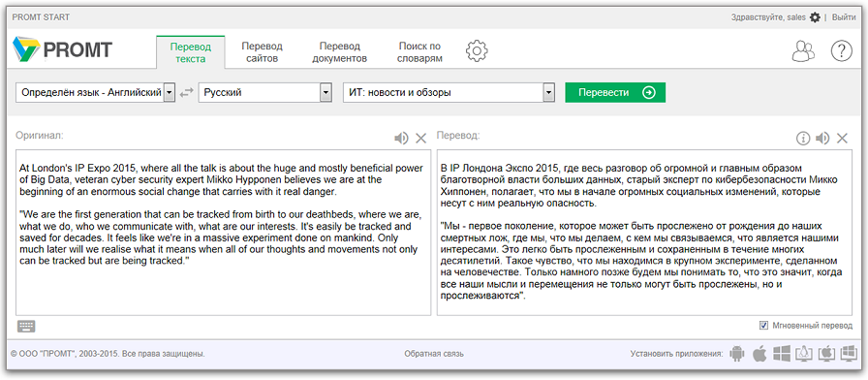Open settings gear next to the tabs
The width and height of the screenshot is (868, 380).
(477, 50)
